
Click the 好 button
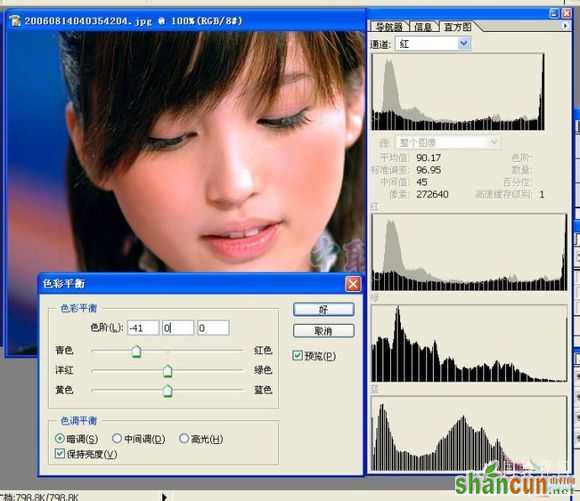tap(324, 309)
